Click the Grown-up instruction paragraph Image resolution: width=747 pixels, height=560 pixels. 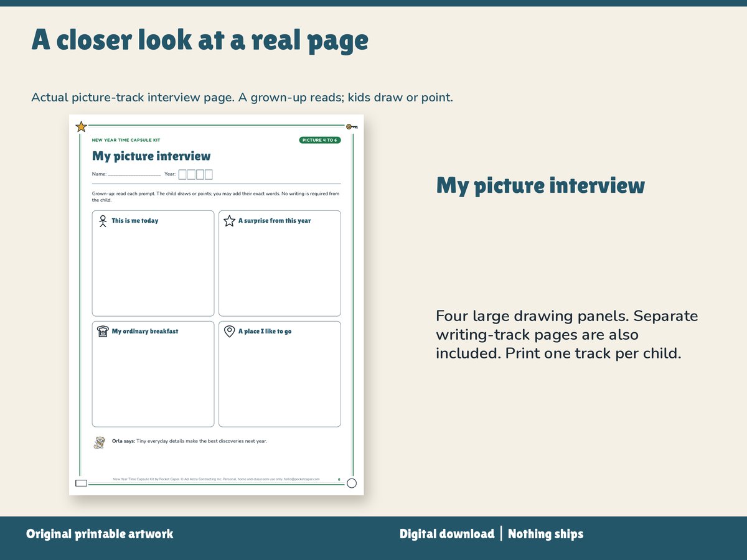coord(216,197)
